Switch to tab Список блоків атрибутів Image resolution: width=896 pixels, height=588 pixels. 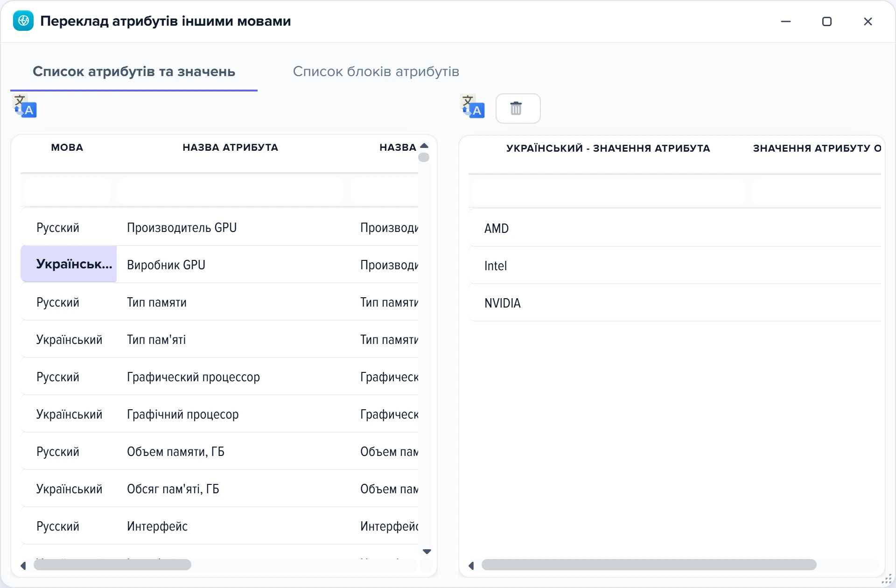point(376,71)
